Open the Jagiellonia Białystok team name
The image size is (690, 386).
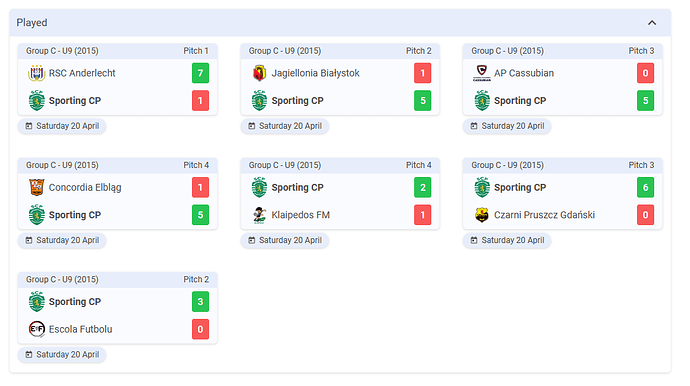316,73
